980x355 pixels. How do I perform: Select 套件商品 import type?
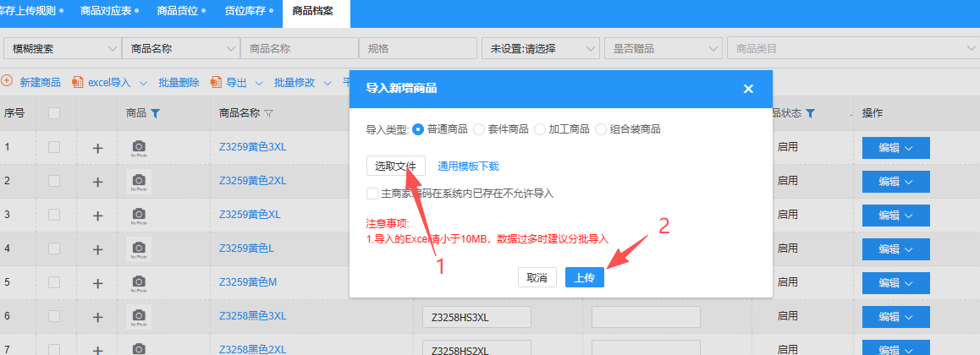(479, 129)
